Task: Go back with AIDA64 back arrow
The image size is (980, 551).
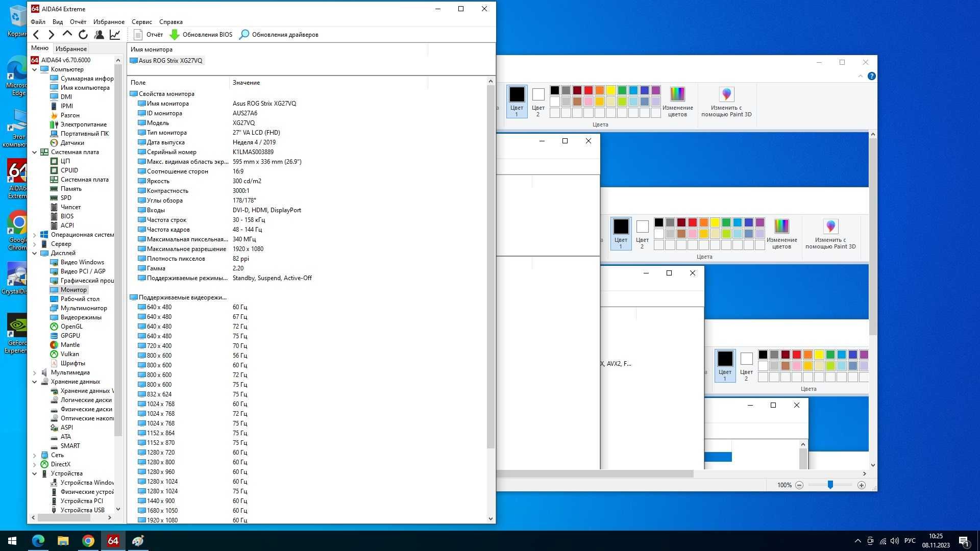Action: pyautogui.click(x=36, y=35)
